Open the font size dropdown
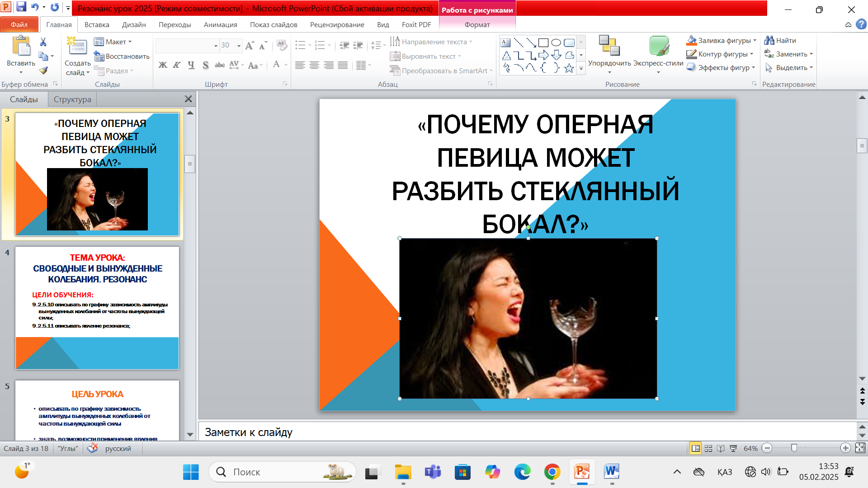Image resolution: width=868 pixels, height=488 pixels. click(x=239, y=46)
